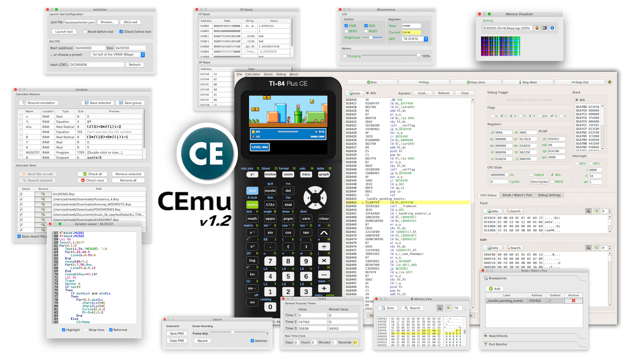Switch to the Break / Watch / Port tab
This screenshot has height=364, width=632.
click(x=517, y=195)
